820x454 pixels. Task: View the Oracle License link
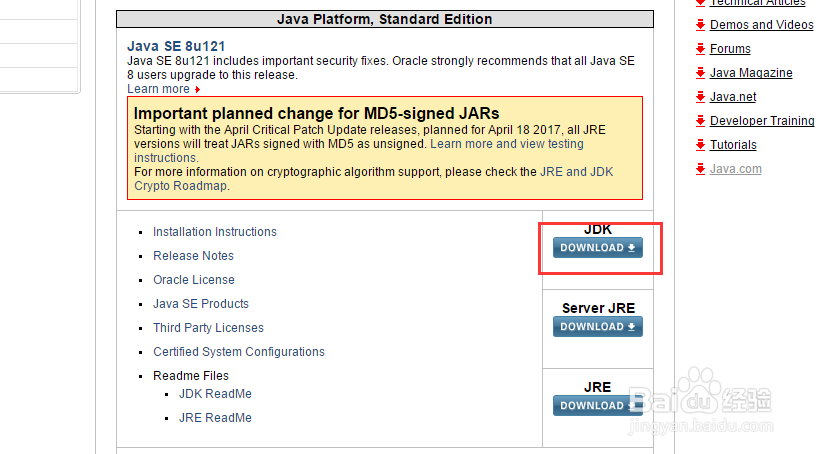[x=194, y=280]
